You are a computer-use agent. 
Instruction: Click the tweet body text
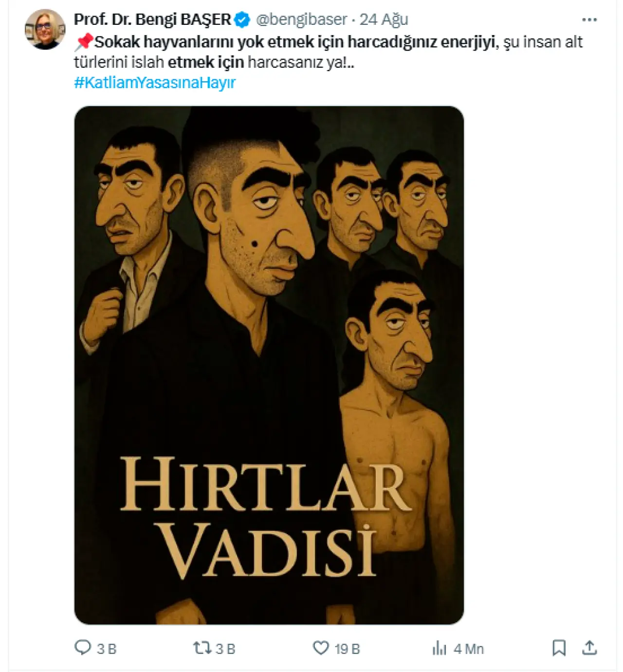tap(328, 52)
